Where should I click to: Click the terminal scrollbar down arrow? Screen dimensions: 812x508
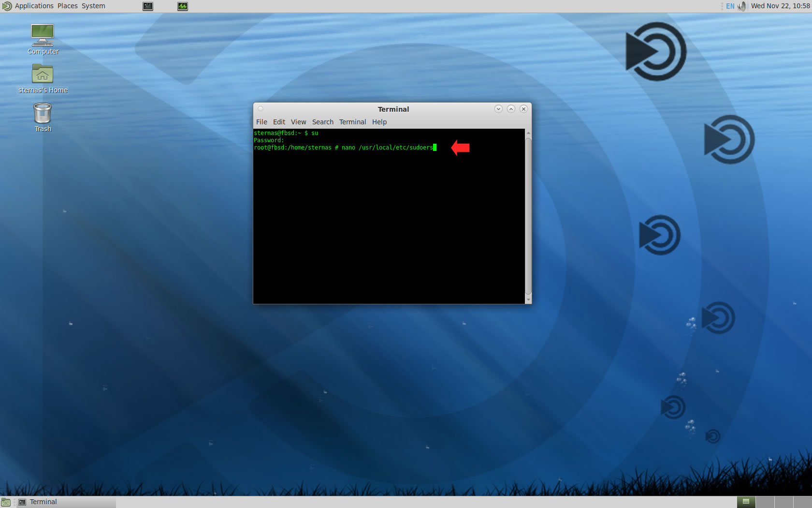tap(528, 300)
